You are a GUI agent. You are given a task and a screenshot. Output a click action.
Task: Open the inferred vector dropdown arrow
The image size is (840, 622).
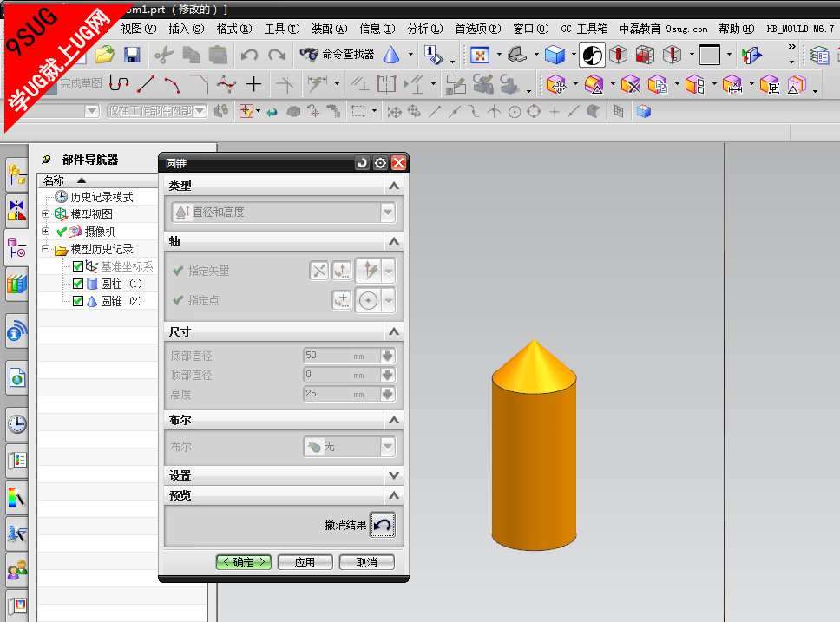click(389, 271)
